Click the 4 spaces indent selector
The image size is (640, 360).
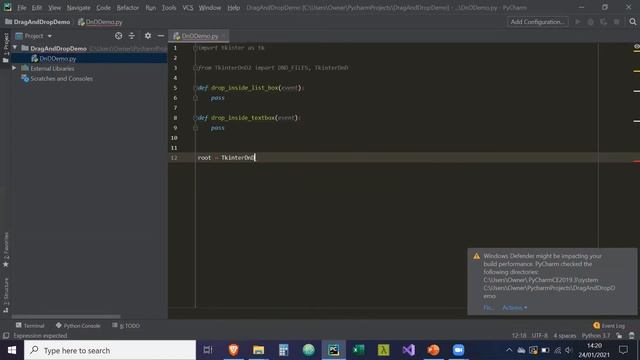[x=564, y=336]
